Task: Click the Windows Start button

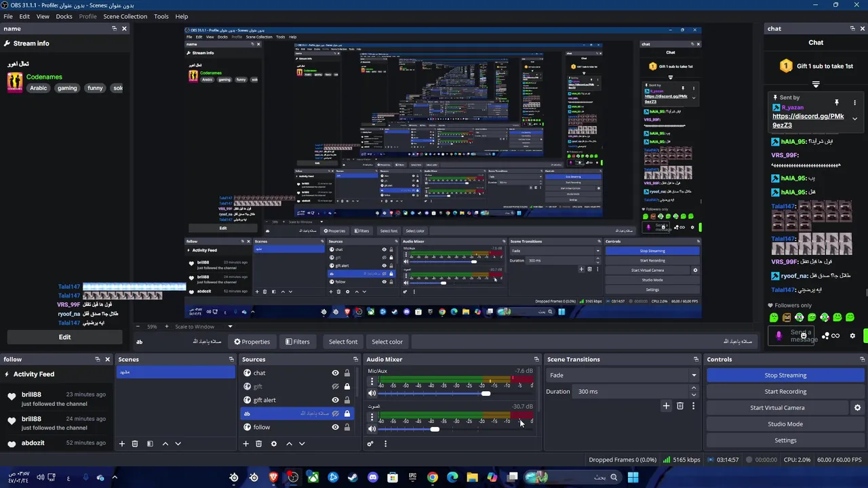Action: [633, 477]
